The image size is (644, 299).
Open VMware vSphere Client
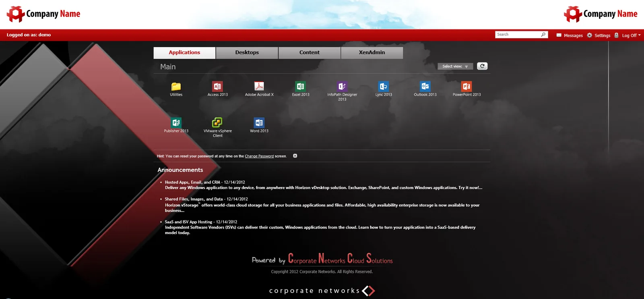(x=217, y=127)
